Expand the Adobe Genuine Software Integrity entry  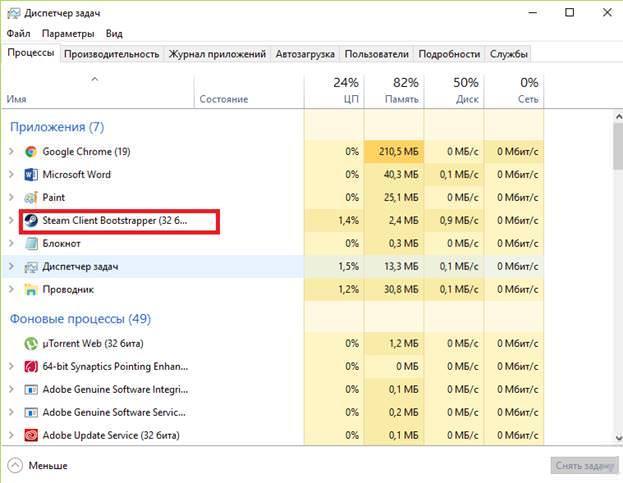11,390
